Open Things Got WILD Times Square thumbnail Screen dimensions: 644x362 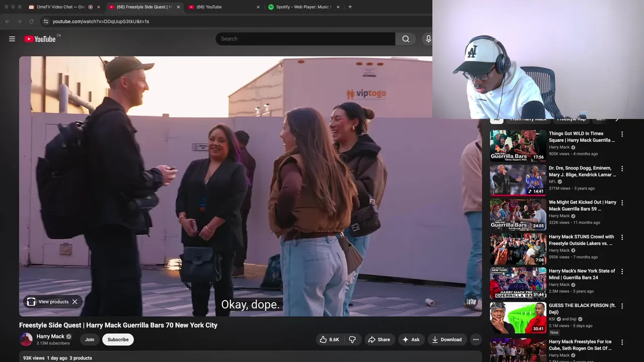(518, 146)
